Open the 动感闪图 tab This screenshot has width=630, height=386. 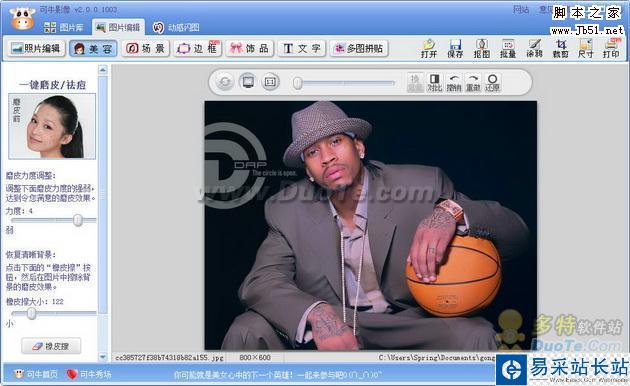tap(176, 27)
